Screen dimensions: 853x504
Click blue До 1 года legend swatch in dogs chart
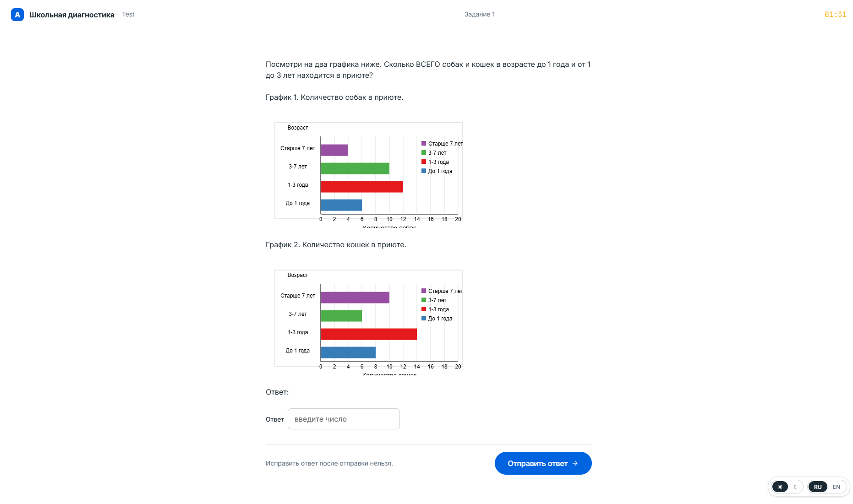point(424,171)
